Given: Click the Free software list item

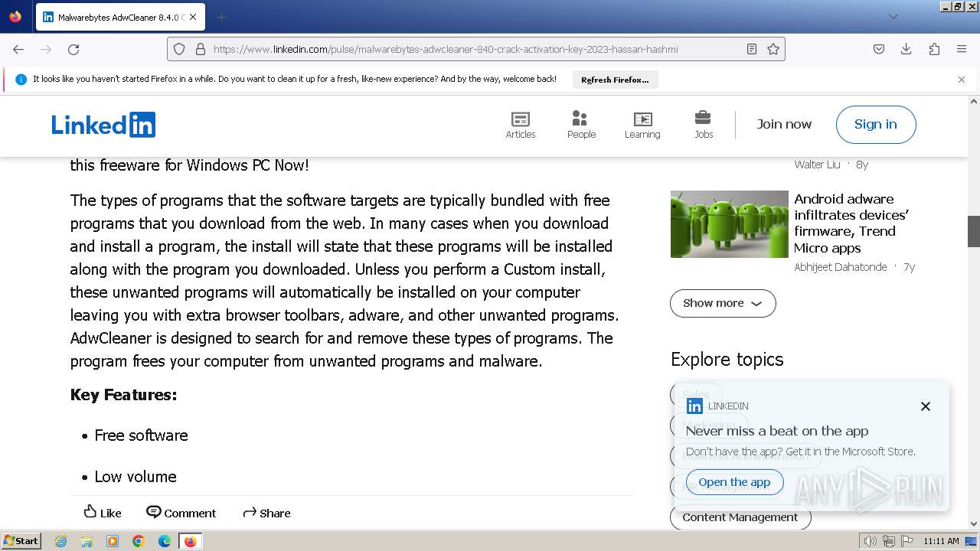Looking at the screenshot, I should point(141,435).
